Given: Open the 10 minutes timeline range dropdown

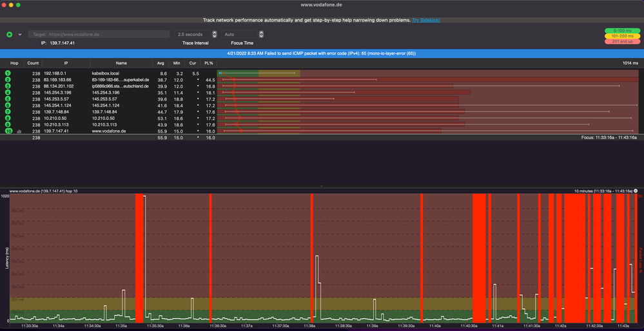Looking at the screenshot, I should point(636,191).
